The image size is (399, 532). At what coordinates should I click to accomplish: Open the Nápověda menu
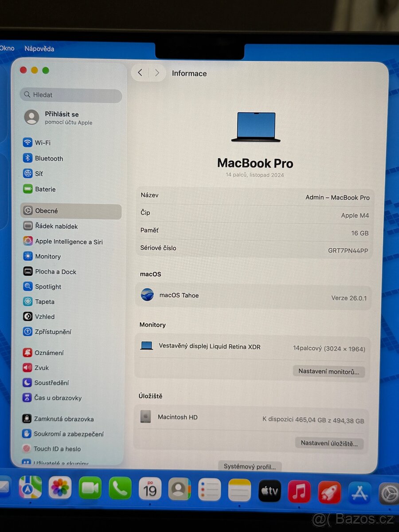(39, 49)
